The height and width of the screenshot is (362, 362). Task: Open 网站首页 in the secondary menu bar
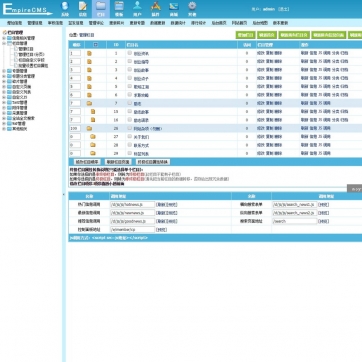[x=239, y=23]
